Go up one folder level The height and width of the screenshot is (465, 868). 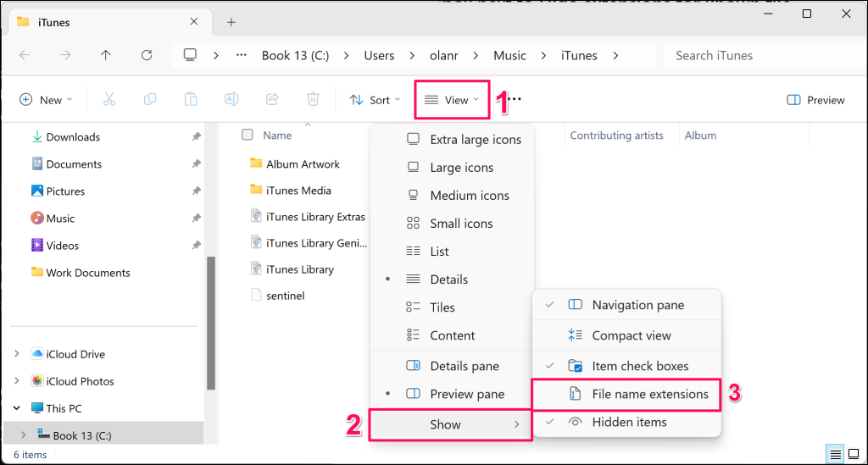106,55
